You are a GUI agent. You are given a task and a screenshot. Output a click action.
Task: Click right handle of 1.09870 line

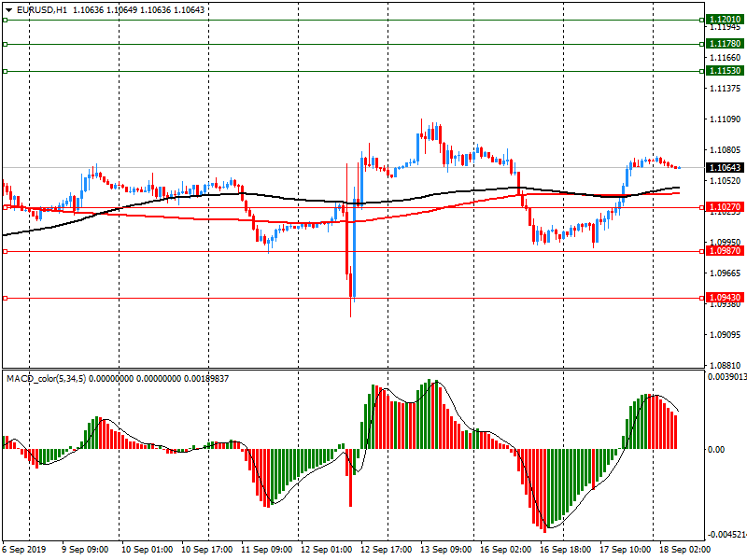(x=702, y=251)
